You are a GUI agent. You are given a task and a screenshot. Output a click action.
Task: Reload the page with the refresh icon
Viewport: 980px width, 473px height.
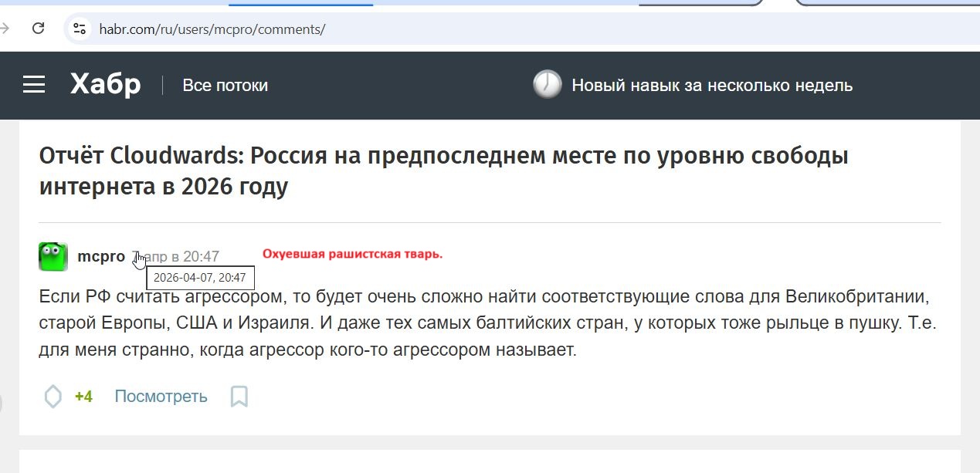38,29
